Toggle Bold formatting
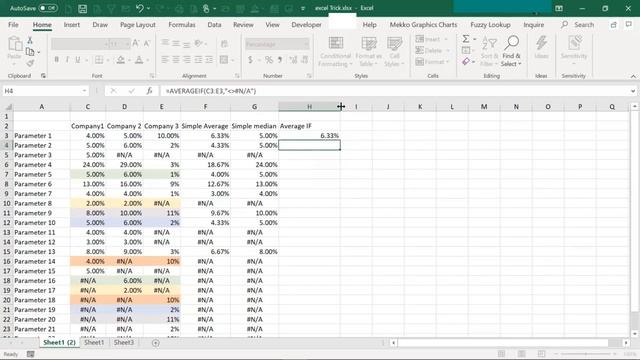Image resolution: width=640 pixels, height=360 pixels. click(56, 60)
